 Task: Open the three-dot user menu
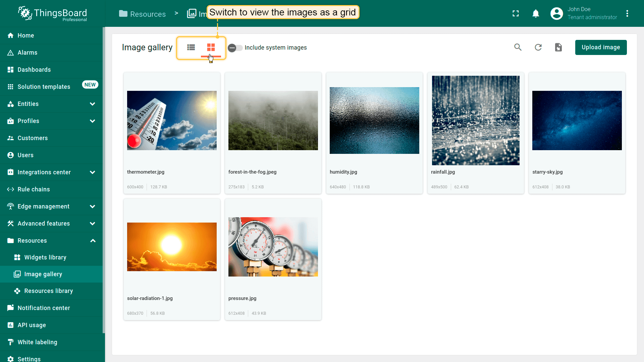627,13
